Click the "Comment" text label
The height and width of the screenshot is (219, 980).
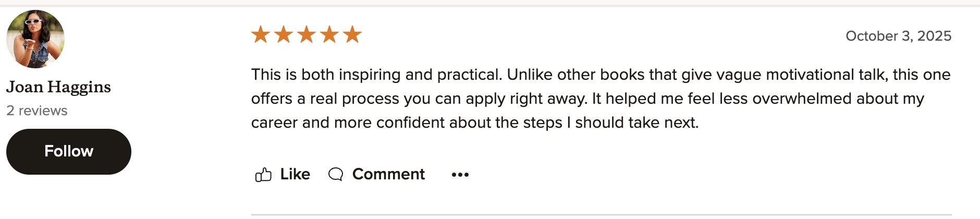pyautogui.click(x=388, y=174)
